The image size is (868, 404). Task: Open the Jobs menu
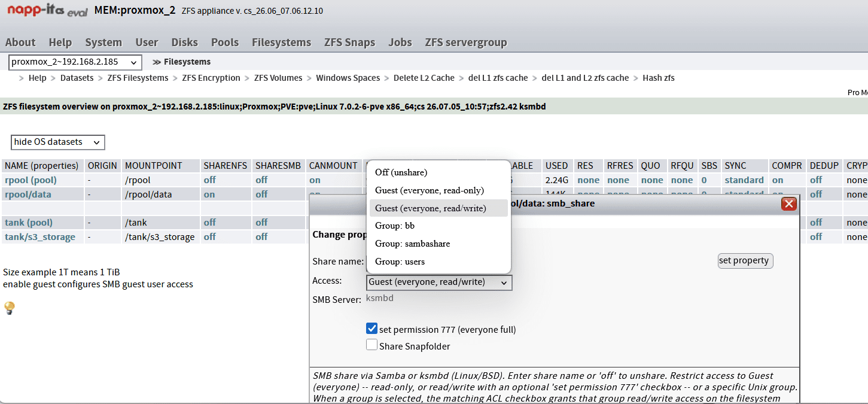[x=400, y=42]
